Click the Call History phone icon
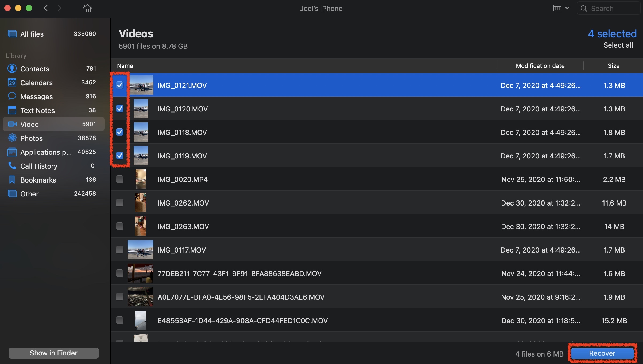Image resolution: width=643 pixels, height=364 pixels. pos(12,166)
